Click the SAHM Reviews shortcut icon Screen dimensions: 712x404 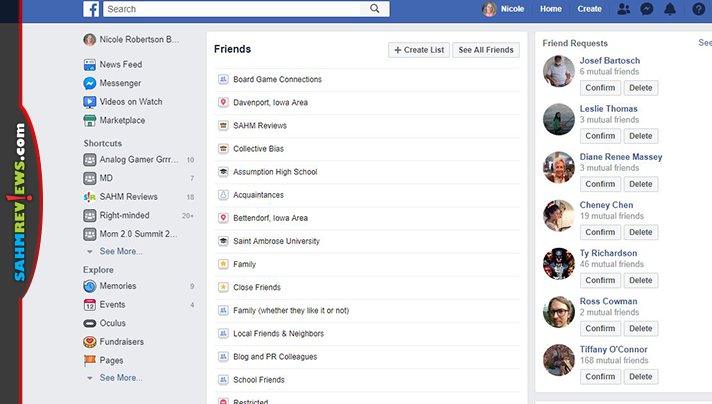[x=89, y=197]
